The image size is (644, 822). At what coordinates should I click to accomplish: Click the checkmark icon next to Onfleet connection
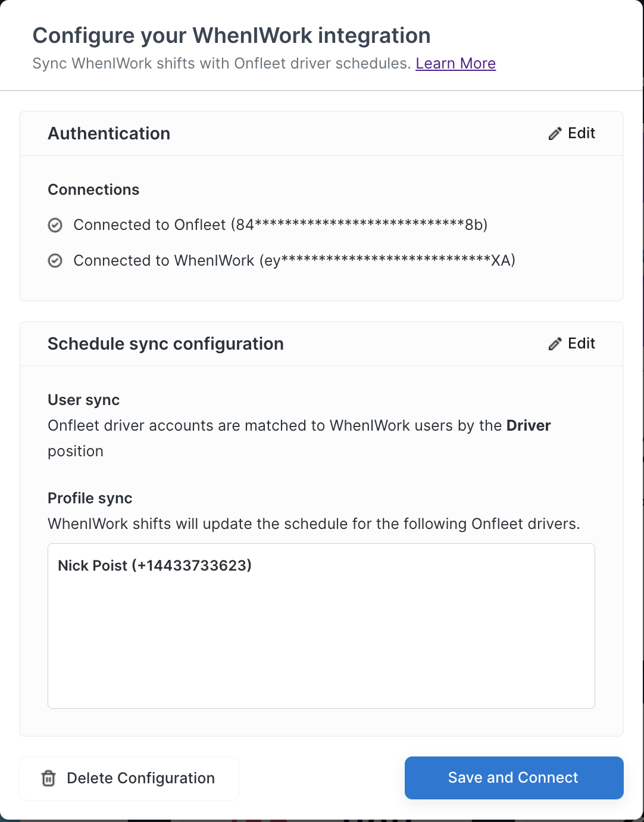tap(55, 225)
